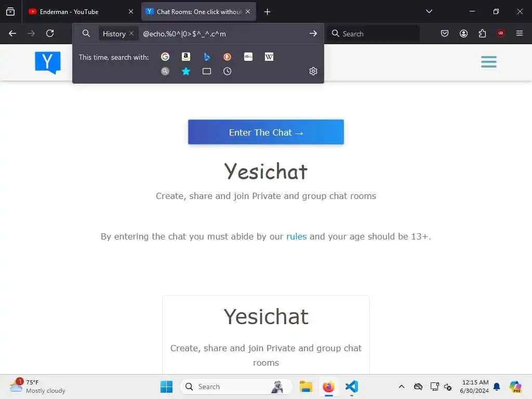Expand the list all tabs dropdown
Screen dimensions: 532x399
tap(429, 11)
